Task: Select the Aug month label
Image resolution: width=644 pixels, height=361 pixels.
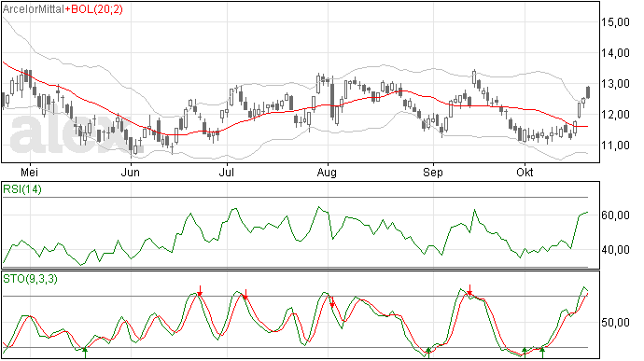Action: pos(327,173)
